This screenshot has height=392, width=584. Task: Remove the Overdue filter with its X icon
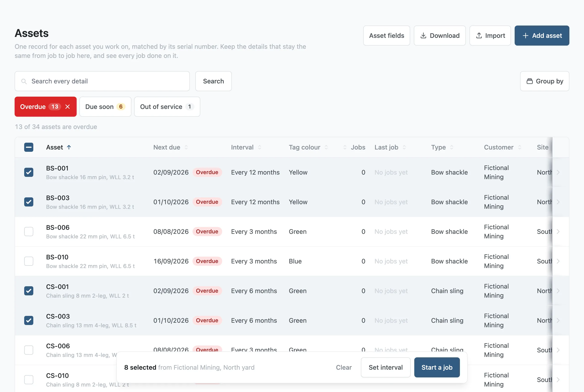click(x=68, y=107)
